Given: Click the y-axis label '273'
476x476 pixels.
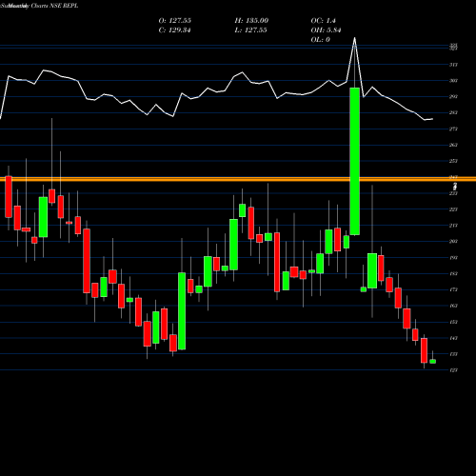Looking at the screenshot, I should (453, 129).
